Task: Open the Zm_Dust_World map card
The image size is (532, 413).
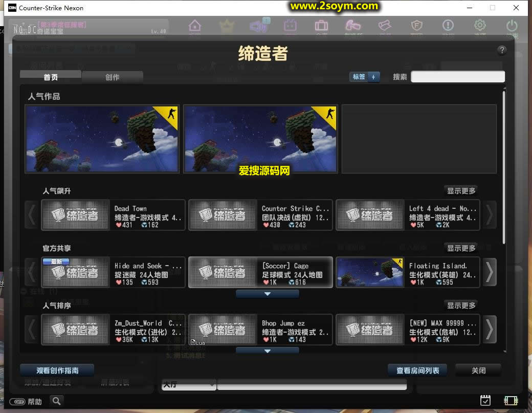Action: click(113, 330)
